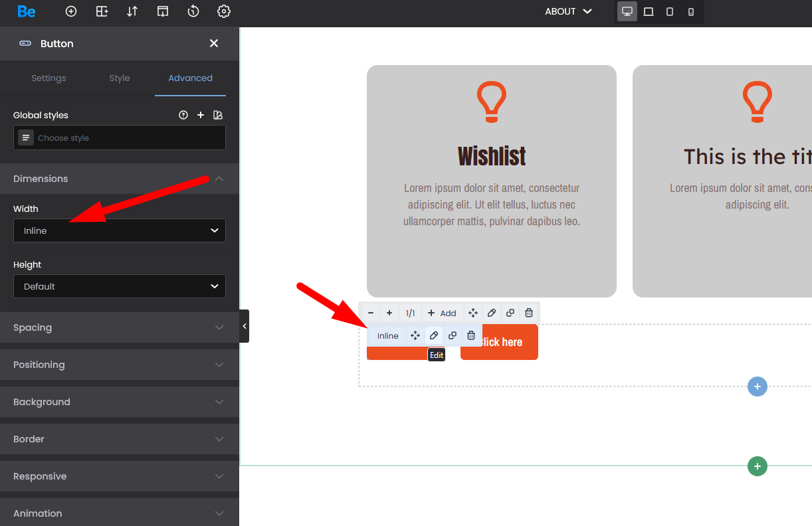Viewport: 812px width, 526px height.
Task: Select the Advanced tab
Action: tap(190, 78)
